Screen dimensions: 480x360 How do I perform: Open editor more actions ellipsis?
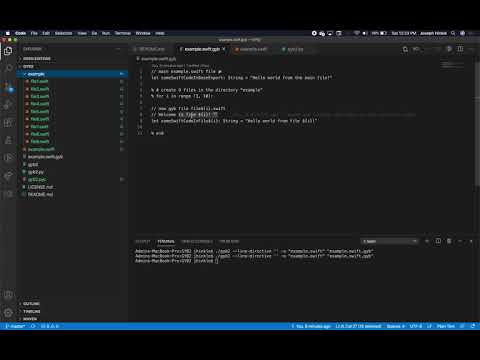(x=471, y=49)
